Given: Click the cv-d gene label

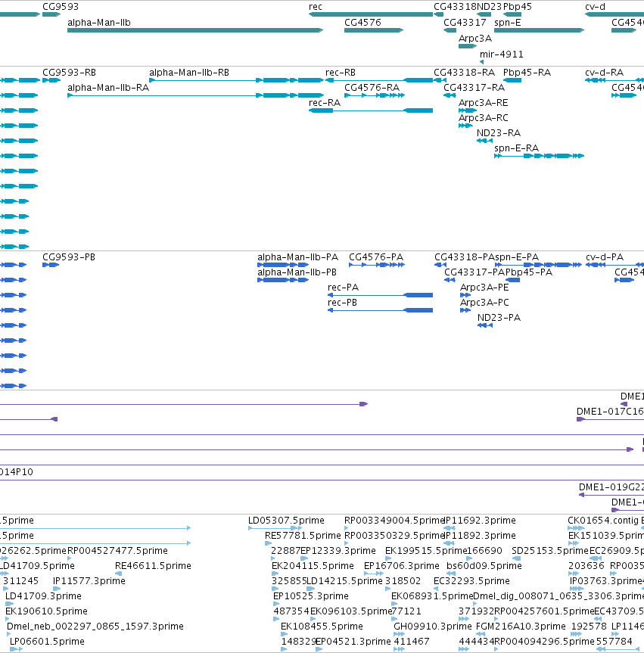Looking at the screenshot, I should [595, 7].
